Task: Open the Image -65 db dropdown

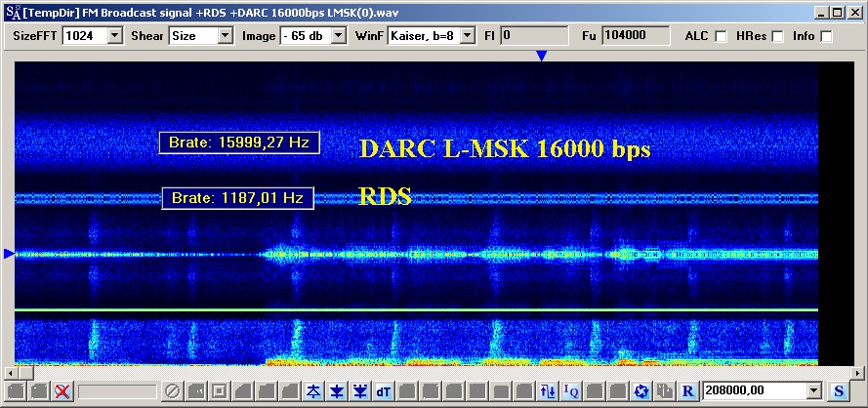Action: click(x=339, y=36)
